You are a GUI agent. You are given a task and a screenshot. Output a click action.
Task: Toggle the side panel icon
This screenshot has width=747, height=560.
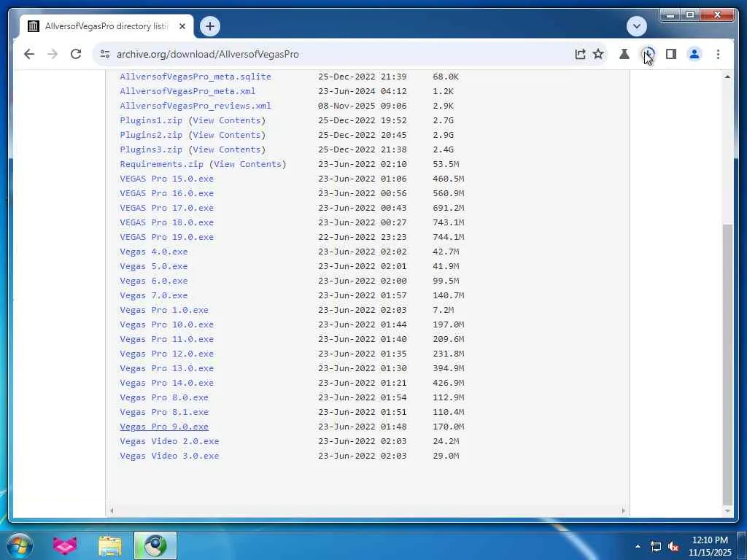tap(671, 54)
